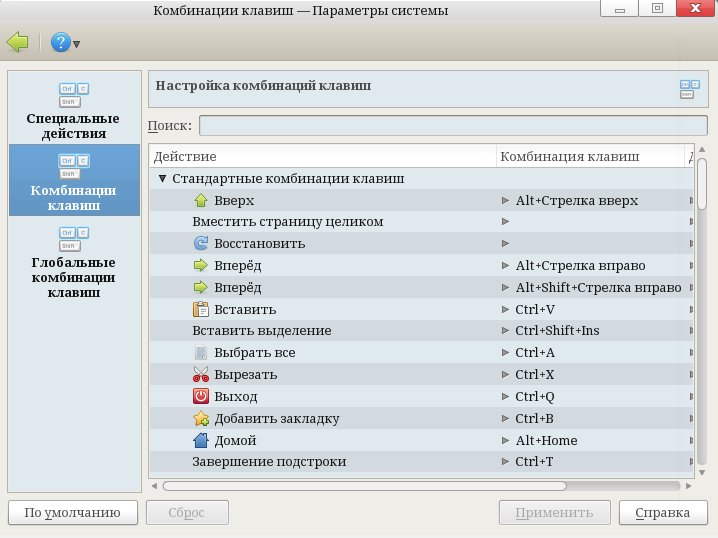Expand shortcut Ctrl+B
The height and width of the screenshot is (538, 718).
(x=505, y=418)
